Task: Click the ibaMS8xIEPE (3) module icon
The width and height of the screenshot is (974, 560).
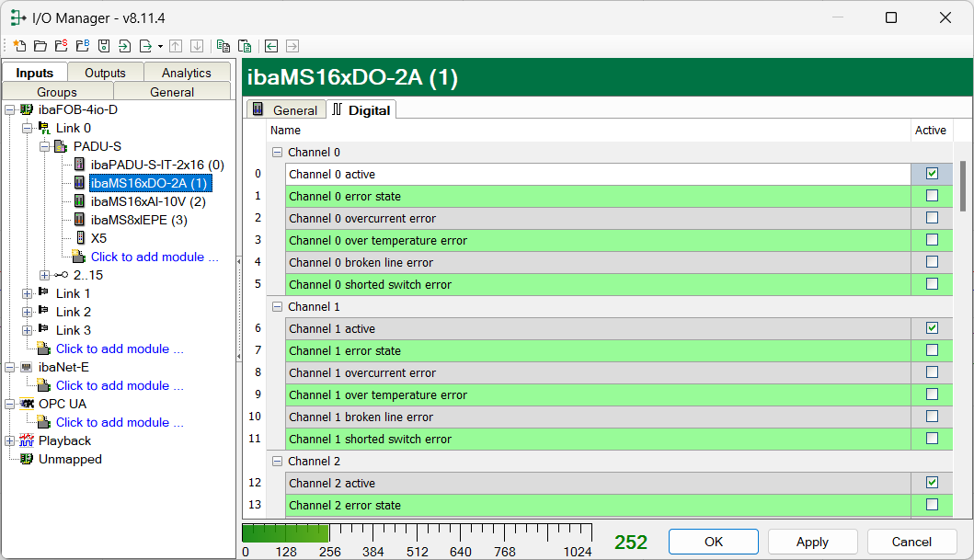Action: point(79,220)
